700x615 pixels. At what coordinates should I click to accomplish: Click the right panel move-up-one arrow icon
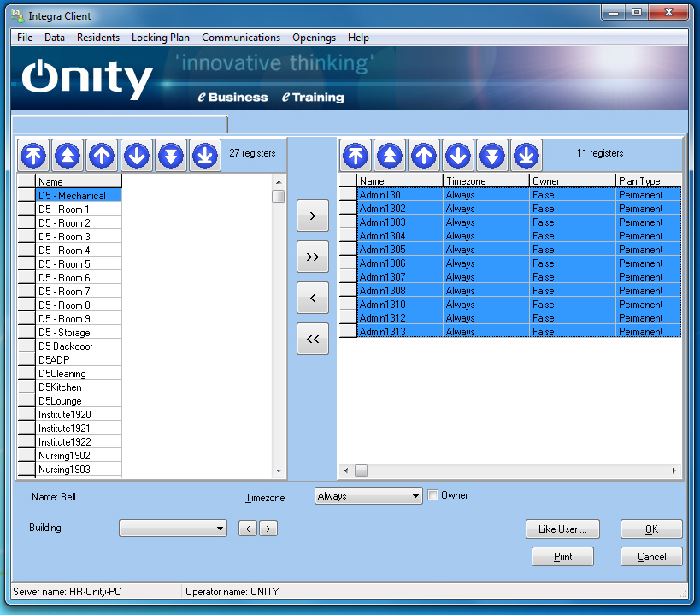tap(424, 155)
